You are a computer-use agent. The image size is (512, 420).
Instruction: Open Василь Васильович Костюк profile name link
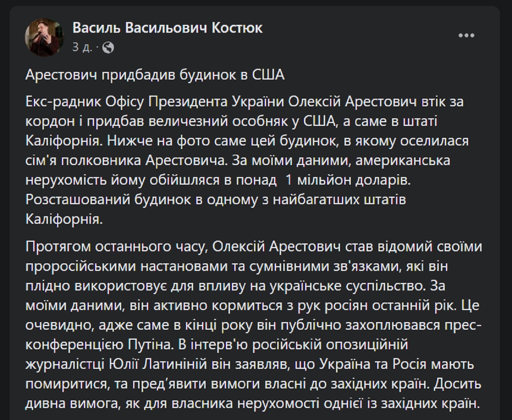pos(168,28)
